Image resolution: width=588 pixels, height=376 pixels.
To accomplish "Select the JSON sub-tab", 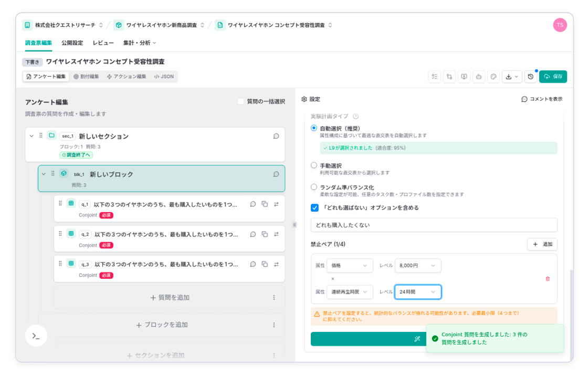I will [x=164, y=77].
